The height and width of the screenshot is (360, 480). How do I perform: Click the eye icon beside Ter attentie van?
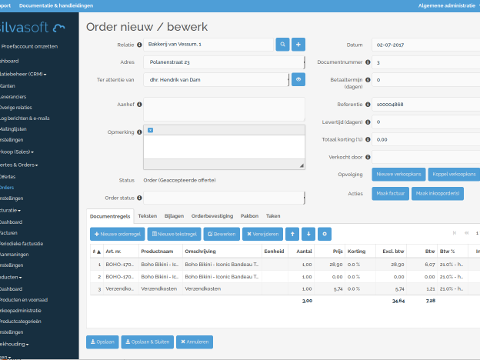(298, 79)
